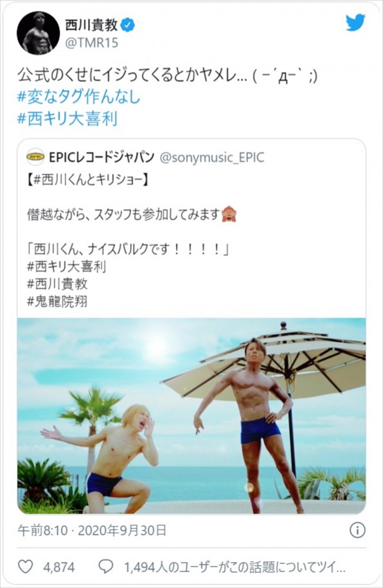Open blue hashtag #西キリ大喜利
This screenshot has height=588, width=383.
tap(68, 118)
